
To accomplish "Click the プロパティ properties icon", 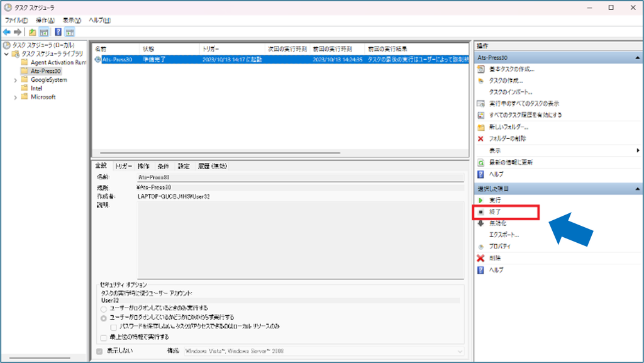I will [x=480, y=247].
